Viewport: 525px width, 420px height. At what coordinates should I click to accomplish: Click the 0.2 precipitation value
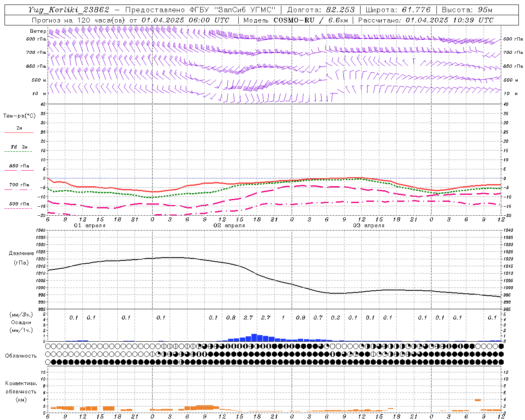(336, 317)
